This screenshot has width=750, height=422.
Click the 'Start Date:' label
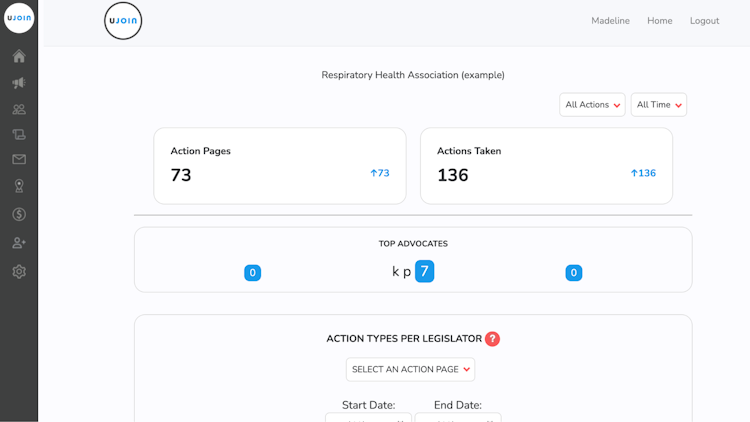click(x=369, y=405)
